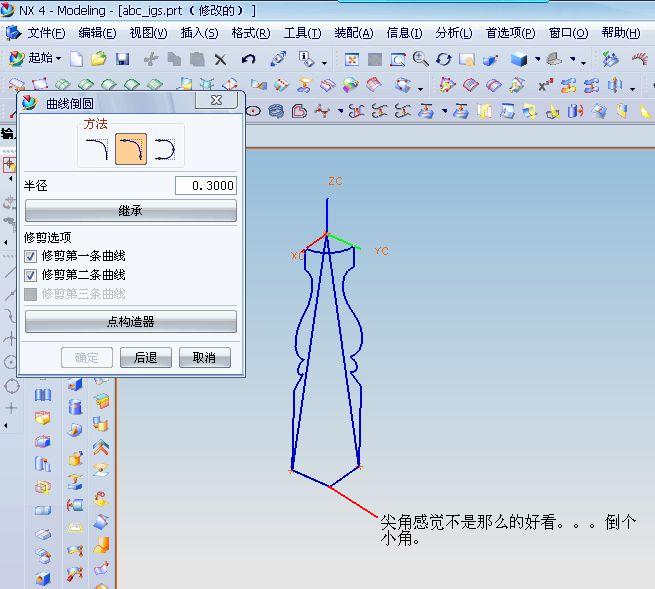Click the Open folder icon
This screenshot has width=655, height=589.
point(99,59)
